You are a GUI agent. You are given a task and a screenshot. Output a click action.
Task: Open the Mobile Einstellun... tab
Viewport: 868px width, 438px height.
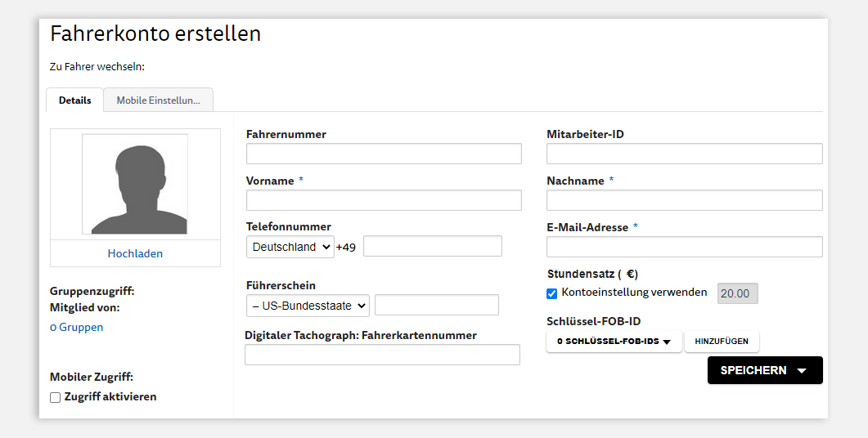(x=159, y=100)
